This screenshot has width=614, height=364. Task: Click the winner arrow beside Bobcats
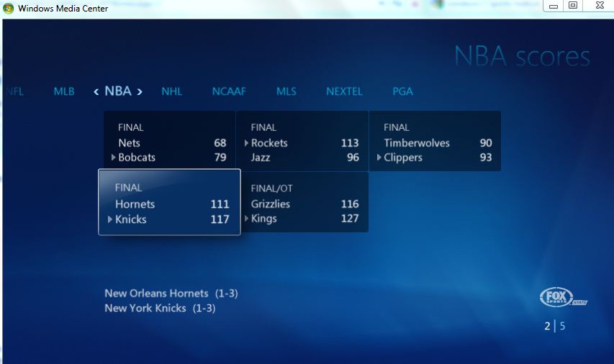pos(113,158)
